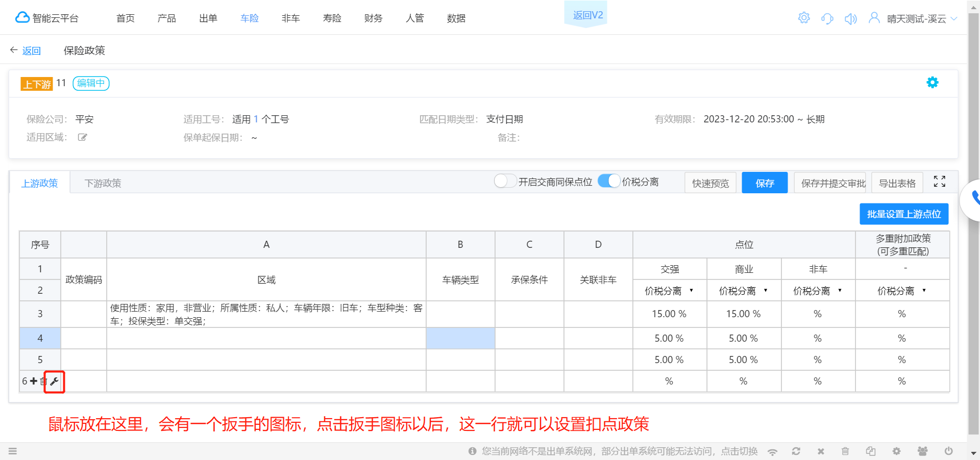
Task: Click row 4's 交强 5.00 % cell
Action: click(669, 338)
